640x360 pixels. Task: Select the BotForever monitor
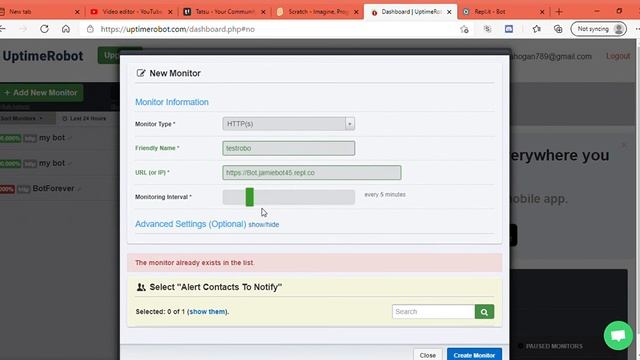[53, 189]
